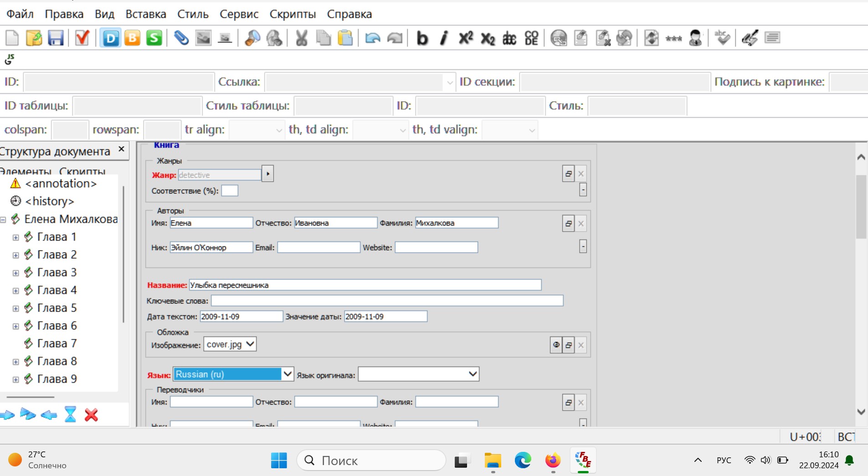This screenshot has height=476, width=868.
Task: Select Глава 7 in the document tree
Action: tap(56, 343)
